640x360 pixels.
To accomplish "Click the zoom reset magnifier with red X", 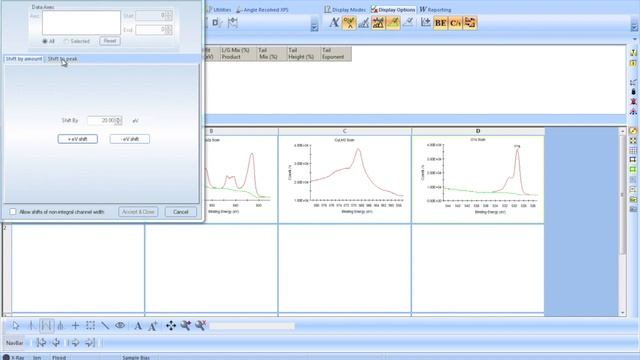I will coord(200,325).
